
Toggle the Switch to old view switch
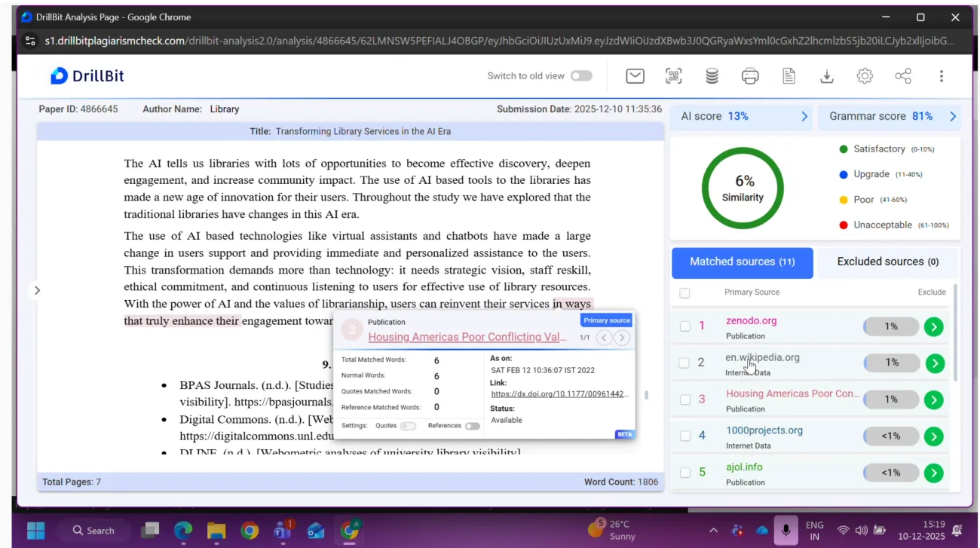coord(580,76)
